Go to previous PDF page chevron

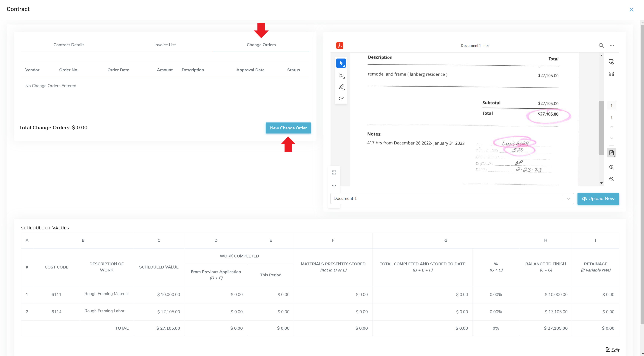coord(611,127)
